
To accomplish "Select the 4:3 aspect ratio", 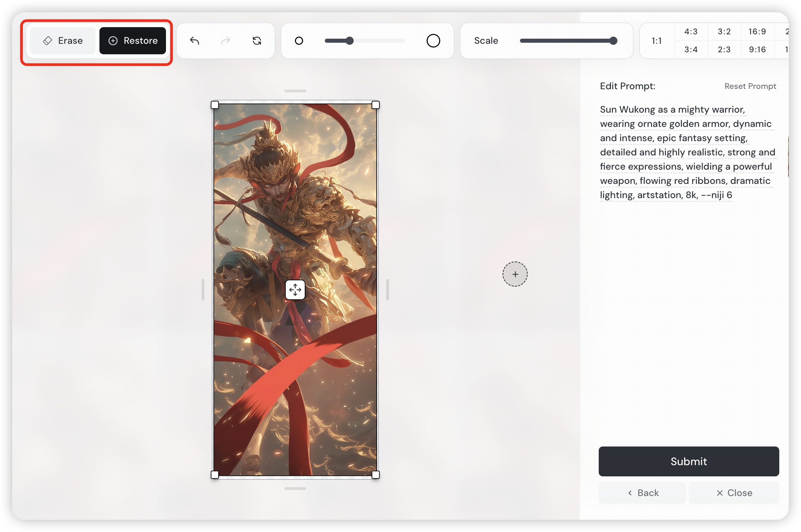I will coord(691,32).
